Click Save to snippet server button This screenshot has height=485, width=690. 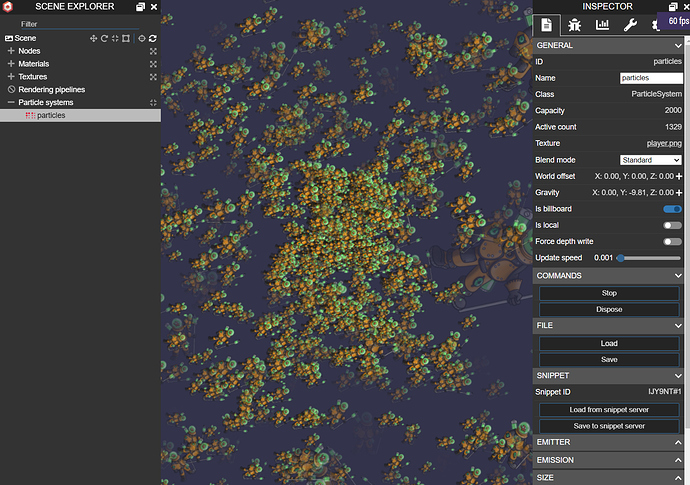tap(609, 426)
